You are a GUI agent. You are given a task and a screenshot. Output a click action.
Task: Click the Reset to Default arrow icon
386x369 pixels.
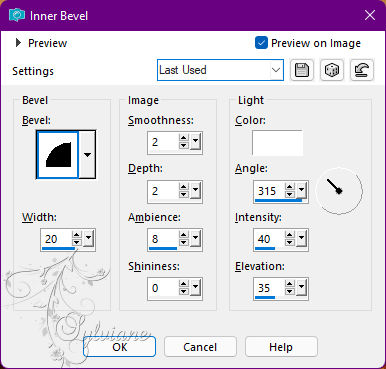click(362, 70)
